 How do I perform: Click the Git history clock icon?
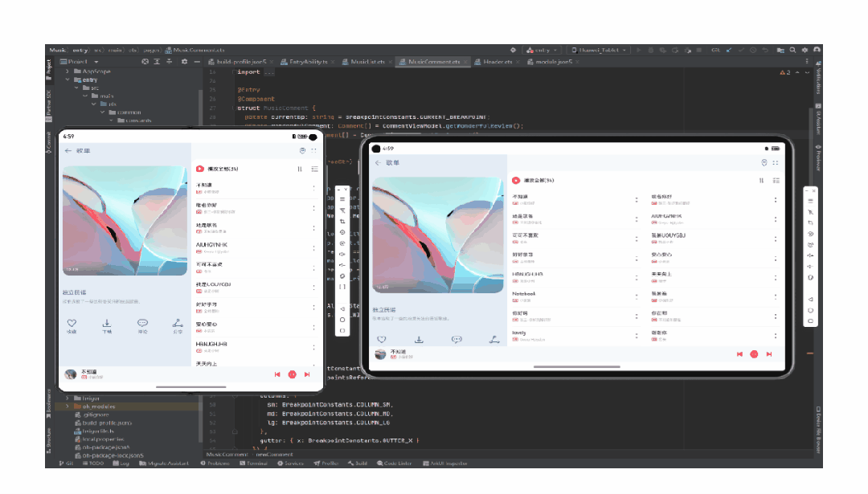(753, 50)
